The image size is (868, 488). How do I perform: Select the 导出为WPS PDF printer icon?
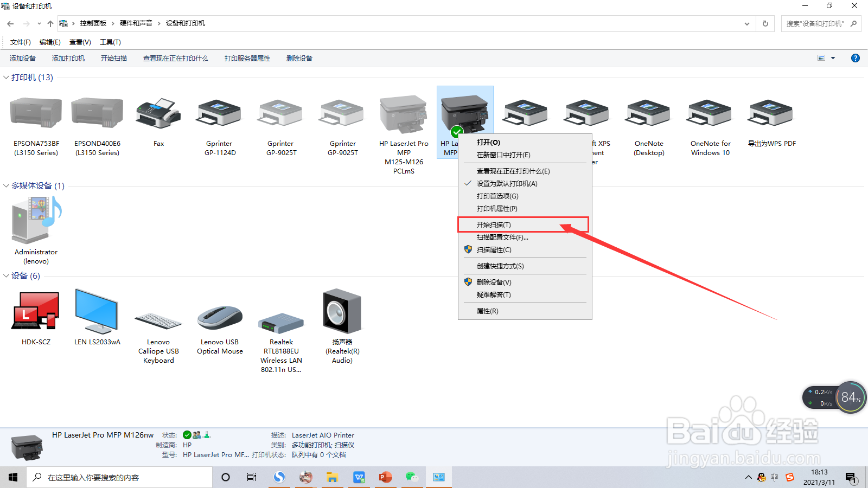(x=770, y=113)
